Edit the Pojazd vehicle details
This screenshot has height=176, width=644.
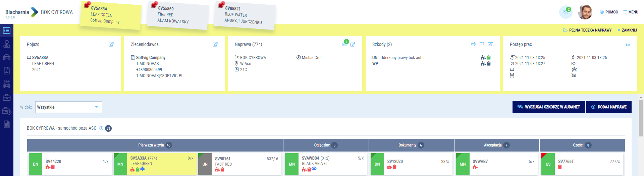coord(111,44)
